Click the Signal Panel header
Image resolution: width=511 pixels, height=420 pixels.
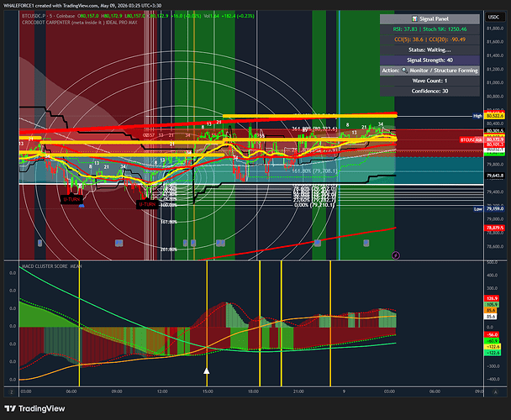point(429,18)
